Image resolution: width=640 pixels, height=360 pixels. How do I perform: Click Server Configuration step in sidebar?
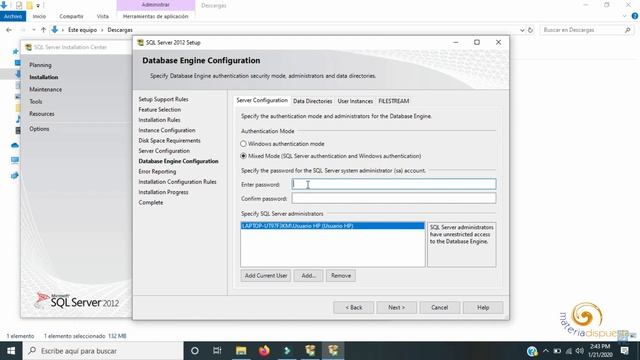click(x=164, y=151)
